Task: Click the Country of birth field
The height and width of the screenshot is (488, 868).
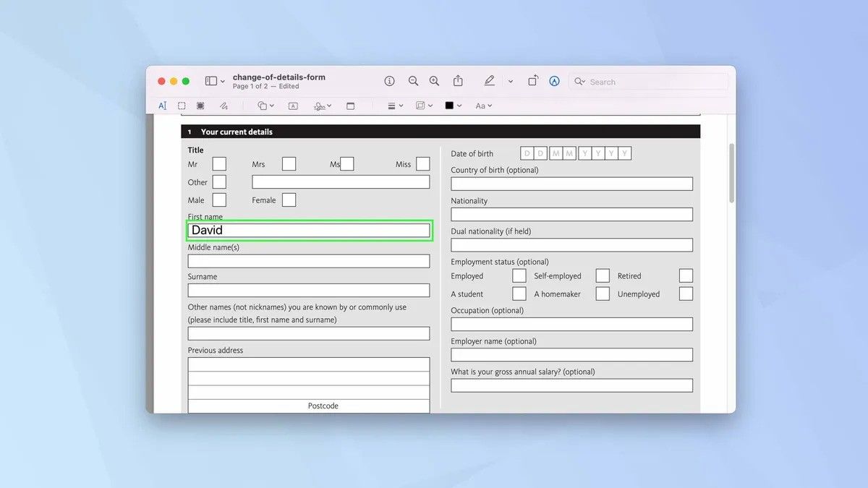Action: pos(571,184)
